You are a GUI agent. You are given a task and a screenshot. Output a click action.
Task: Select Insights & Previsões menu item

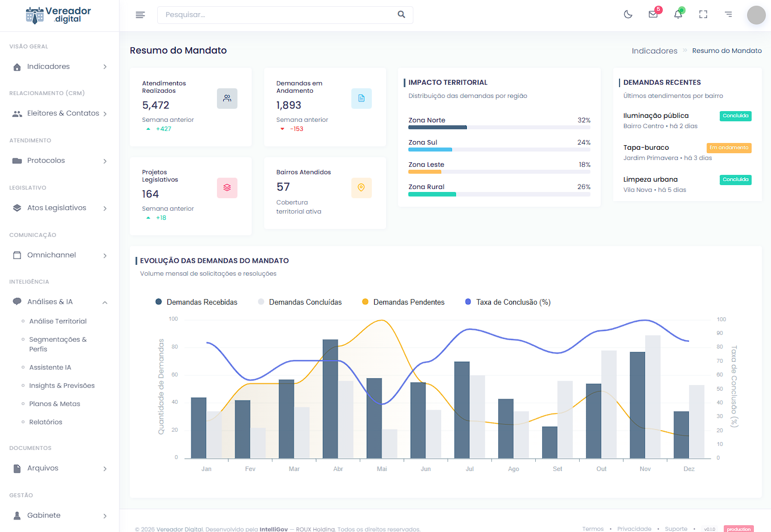point(61,386)
